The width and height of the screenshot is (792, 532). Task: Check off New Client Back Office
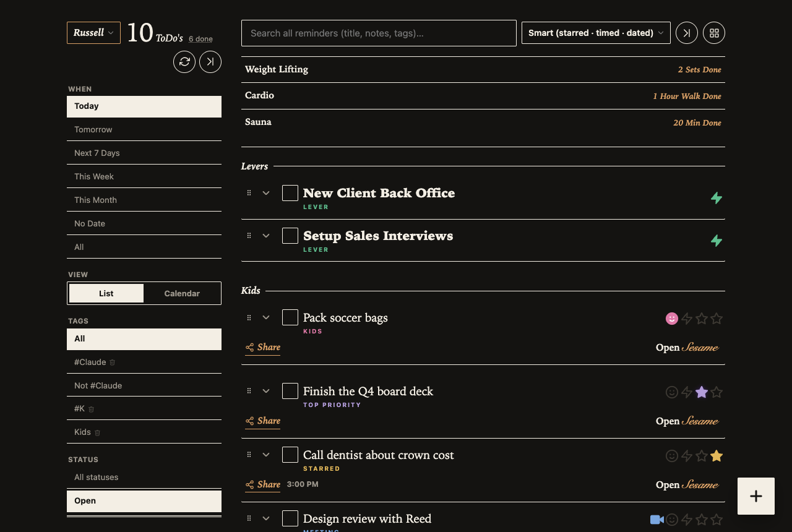pos(290,193)
